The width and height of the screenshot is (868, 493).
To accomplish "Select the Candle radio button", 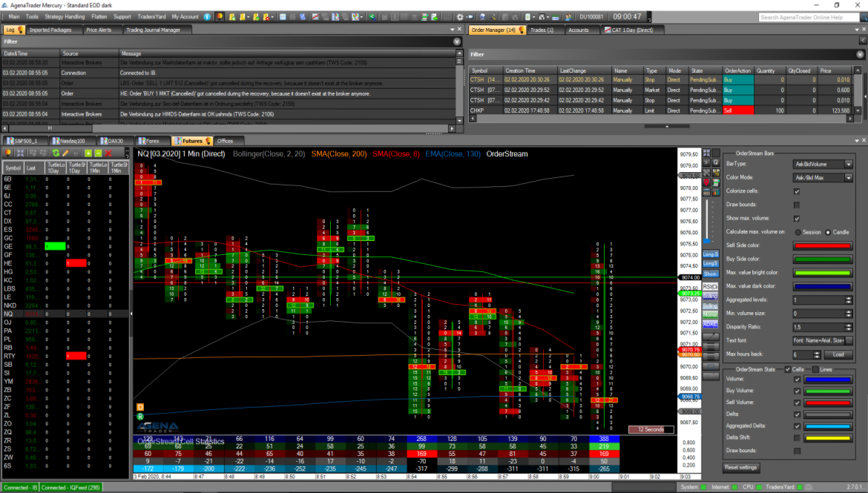I will (x=828, y=232).
